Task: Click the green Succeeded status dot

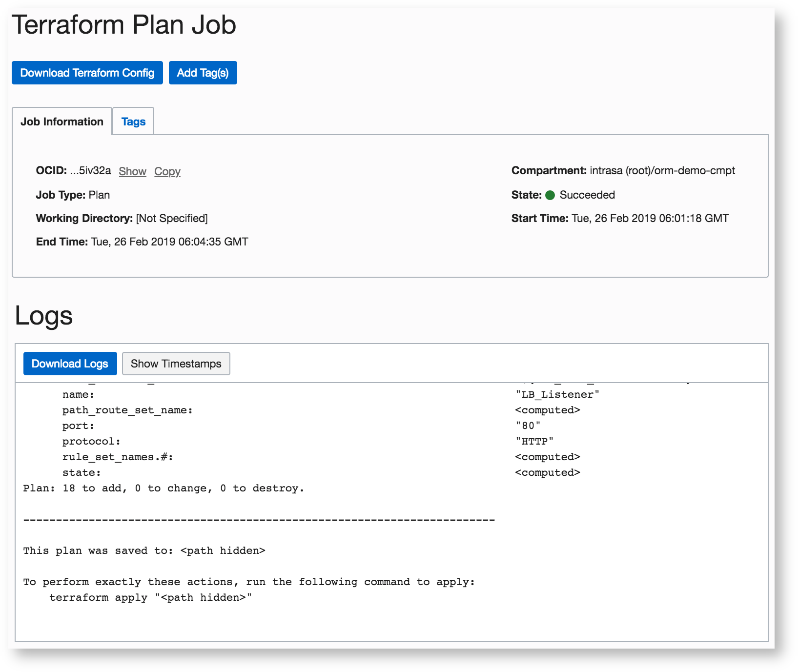Action: point(550,195)
